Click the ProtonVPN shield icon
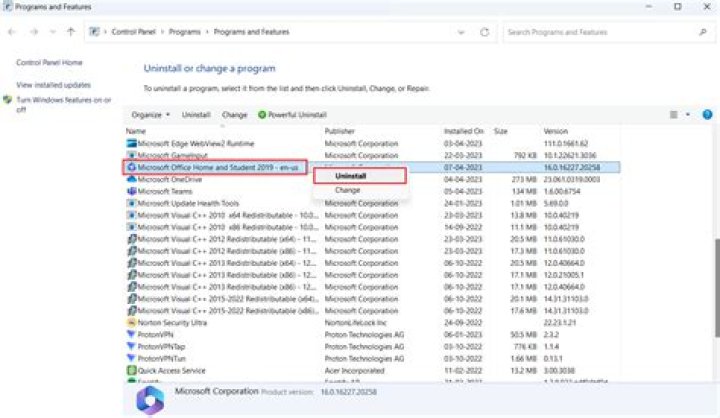720x418 pixels. (131, 334)
